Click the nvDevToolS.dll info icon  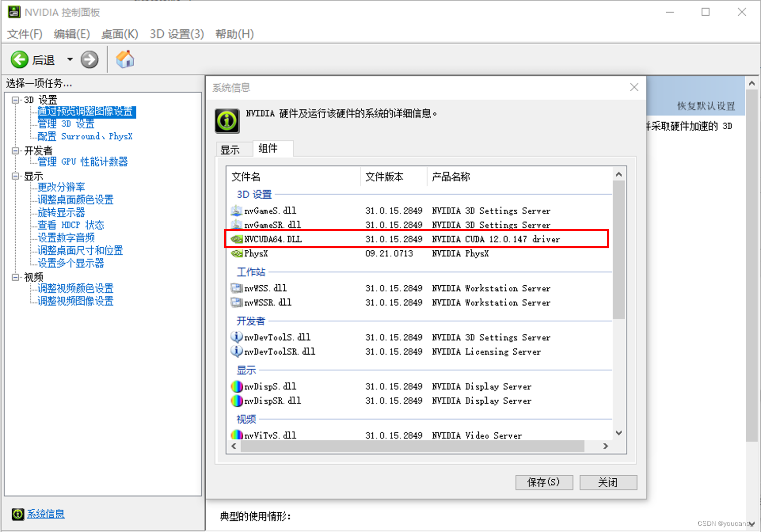click(x=237, y=337)
